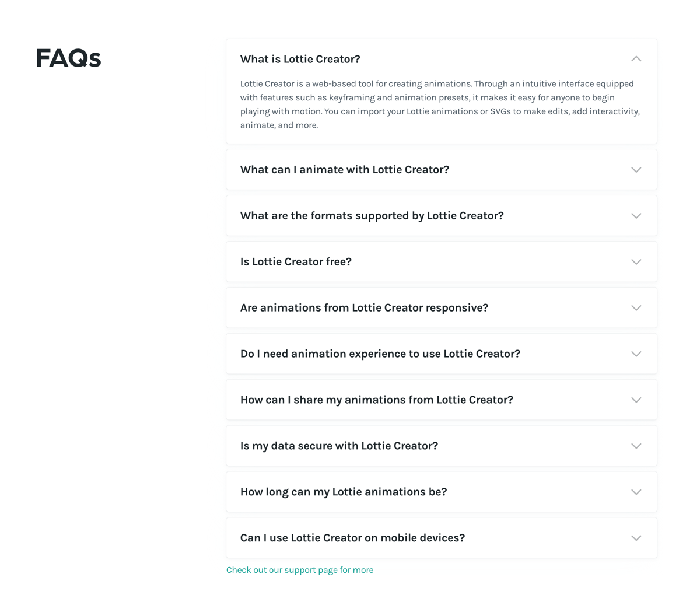The height and width of the screenshot is (612, 700).
Task: Expand "How can I share my animations" question
Action: (x=442, y=400)
